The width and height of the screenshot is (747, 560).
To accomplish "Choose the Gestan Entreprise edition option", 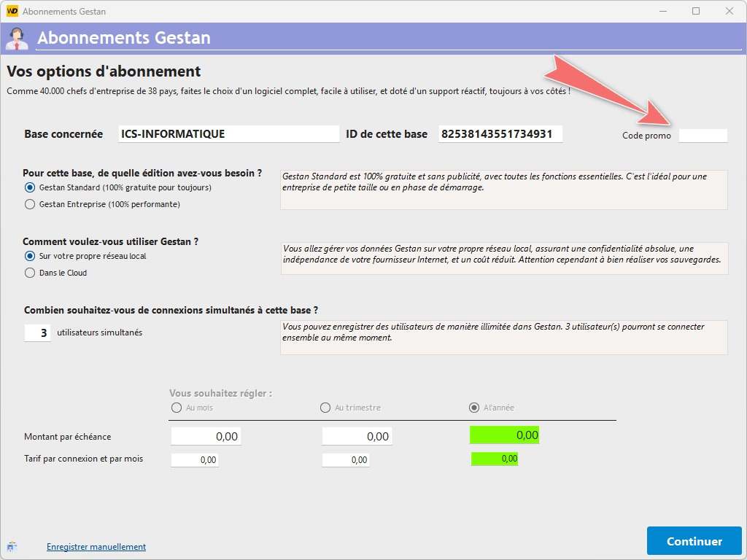I will click(30, 204).
